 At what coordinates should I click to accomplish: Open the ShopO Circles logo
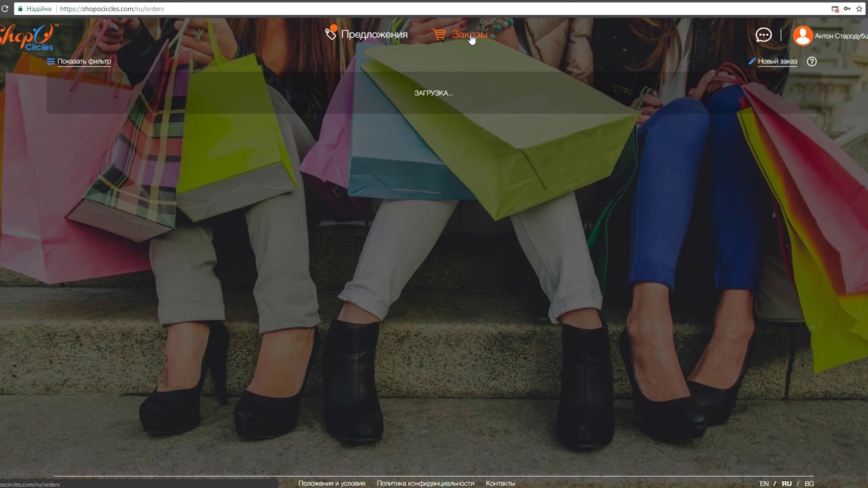(x=28, y=37)
